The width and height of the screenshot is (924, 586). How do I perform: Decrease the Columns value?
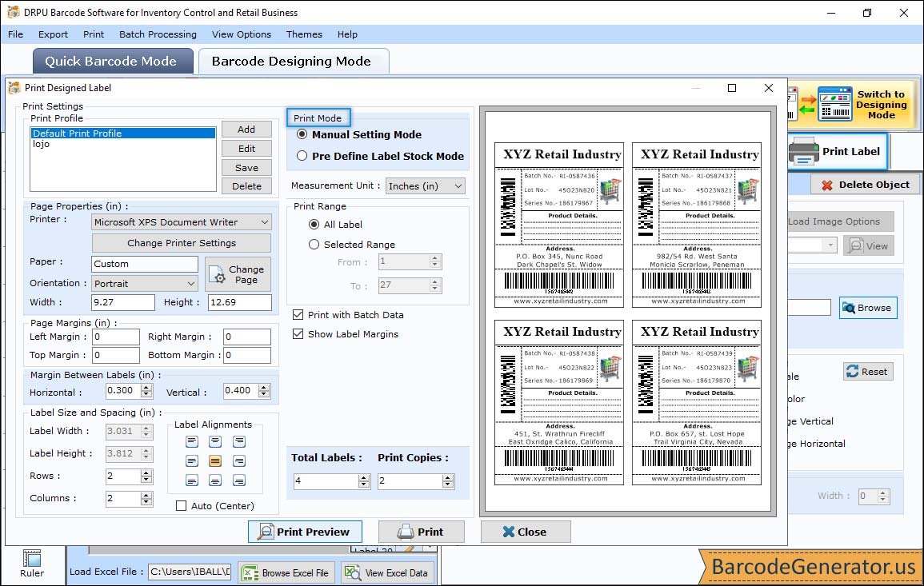click(x=146, y=502)
